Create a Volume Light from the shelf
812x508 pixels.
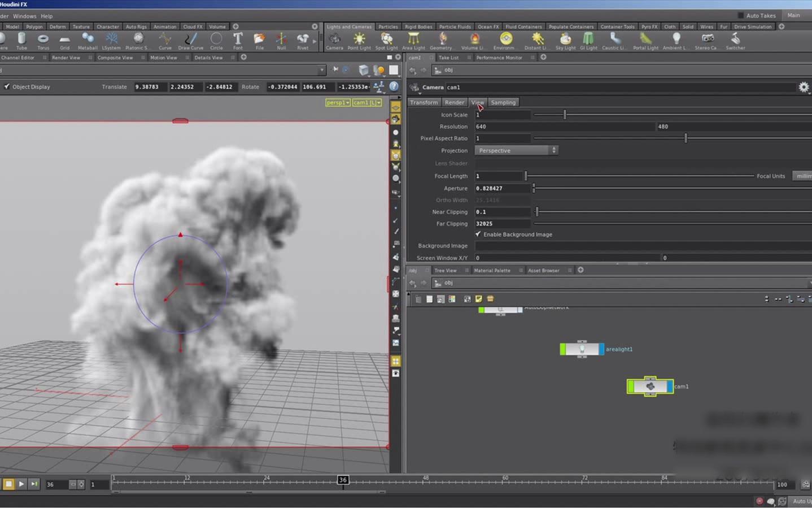point(474,41)
